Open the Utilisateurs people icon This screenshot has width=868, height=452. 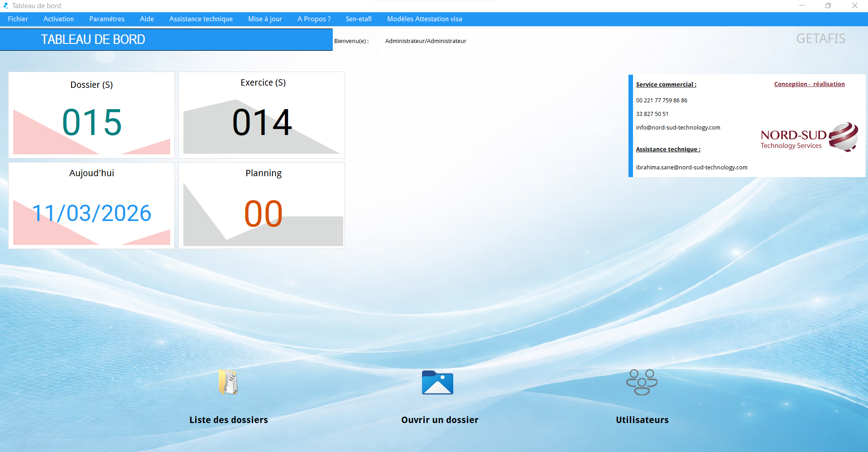coord(642,382)
